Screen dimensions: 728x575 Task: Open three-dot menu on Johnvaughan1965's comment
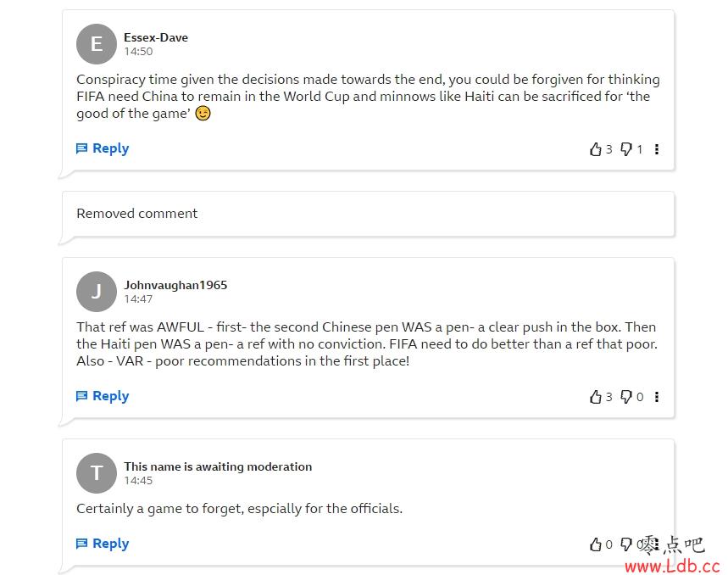pos(657,397)
